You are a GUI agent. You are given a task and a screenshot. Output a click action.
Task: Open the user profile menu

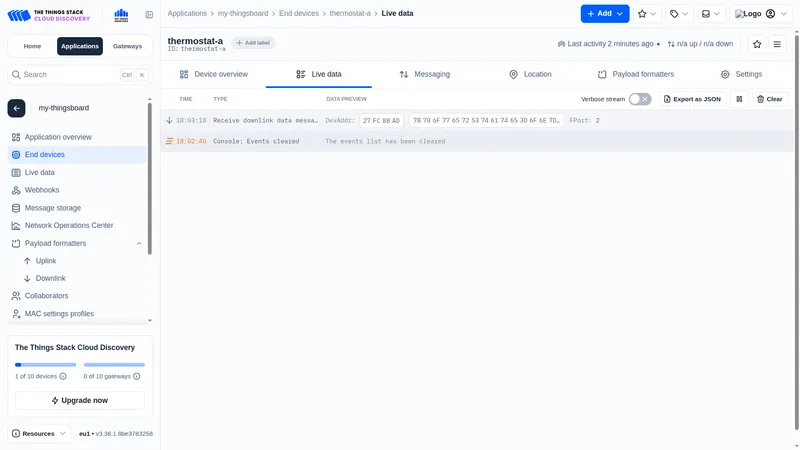coord(761,14)
